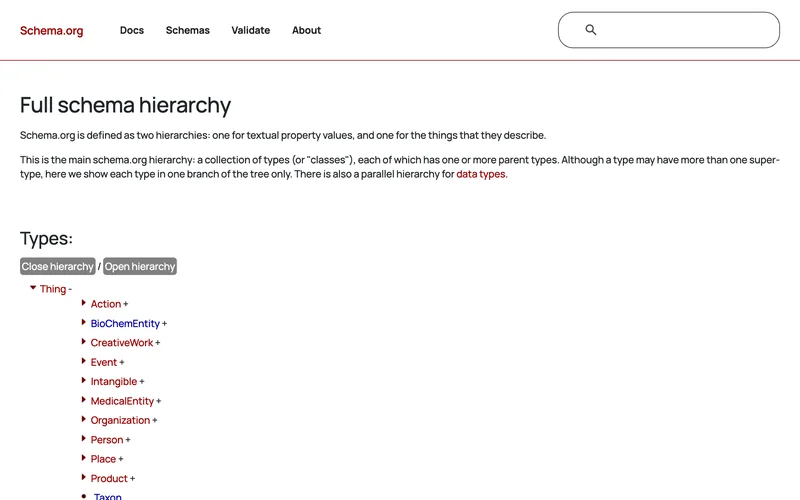Click the search magnifier icon
This screenshot has width=800, height=500.
click(590, 30)
